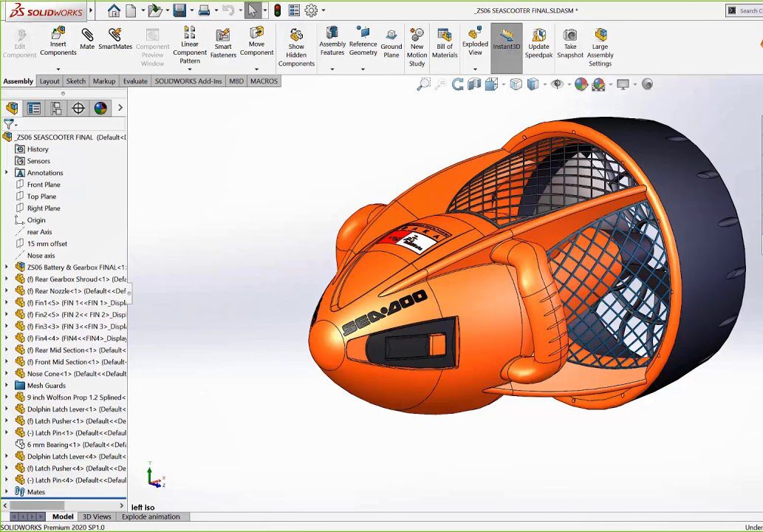Expand the Mesh Guards folder
The image size is (763, 532).
(7, 386)
